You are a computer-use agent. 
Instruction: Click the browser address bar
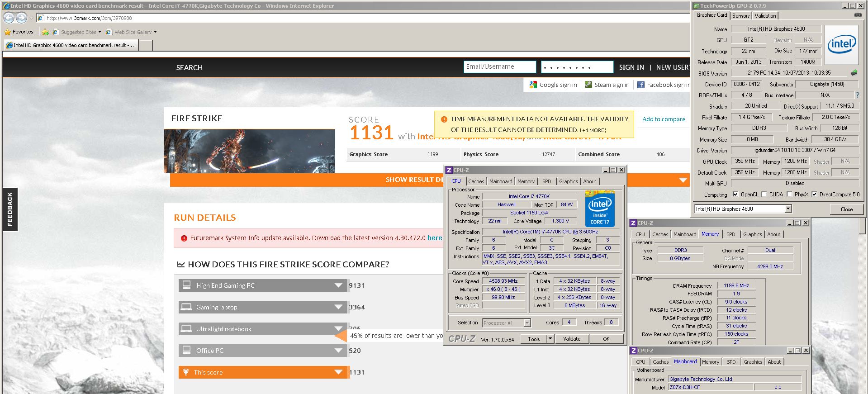coord(363,18)
